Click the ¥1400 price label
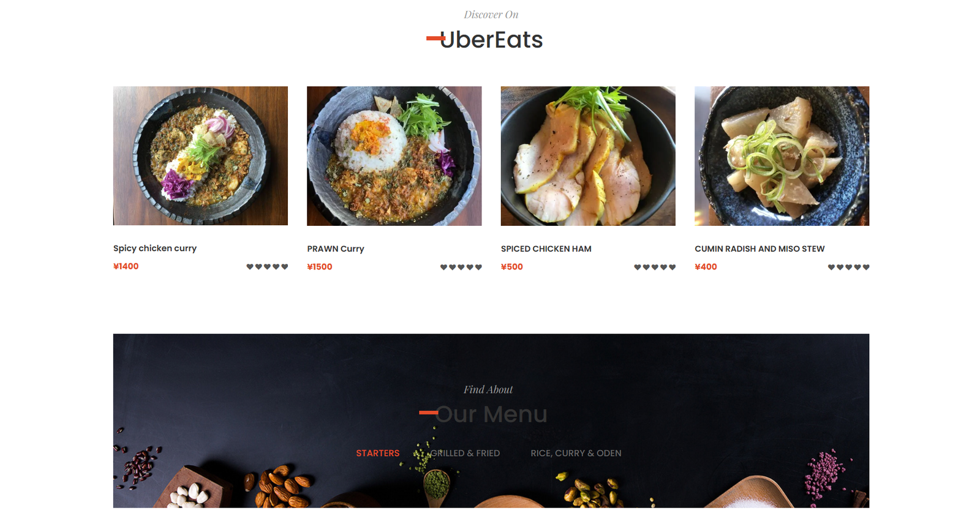 (x=126, y=266)
